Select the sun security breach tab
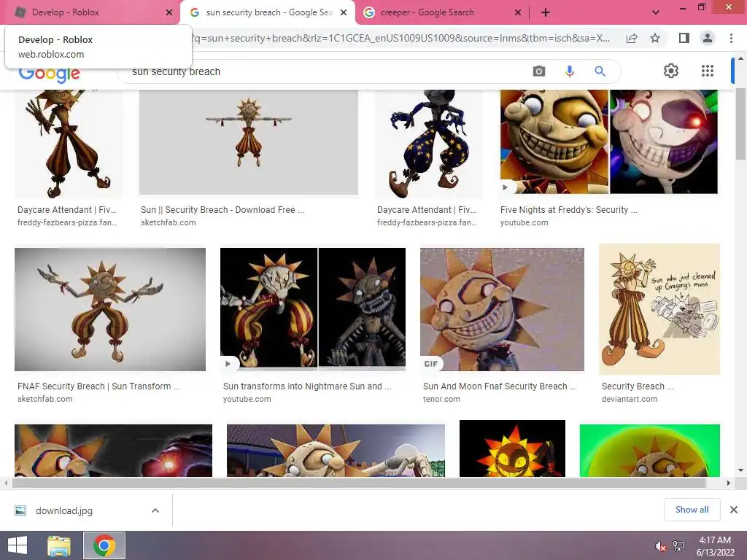 pos(267,13)
